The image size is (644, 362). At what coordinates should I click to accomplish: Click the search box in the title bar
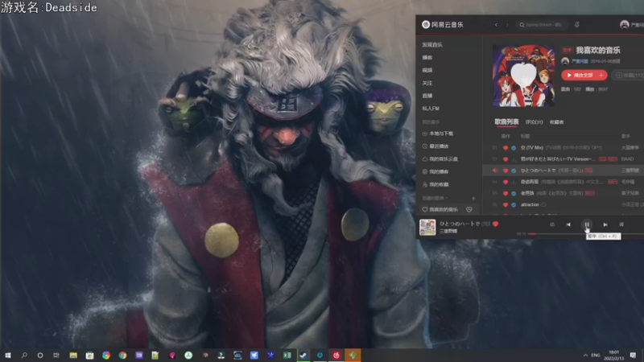tap(541, 25)
